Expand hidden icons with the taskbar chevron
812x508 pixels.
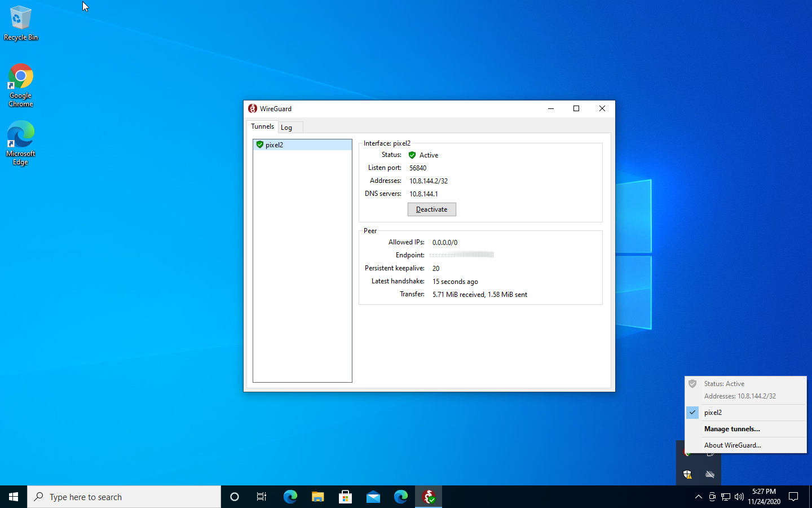(x=698, y=497)
